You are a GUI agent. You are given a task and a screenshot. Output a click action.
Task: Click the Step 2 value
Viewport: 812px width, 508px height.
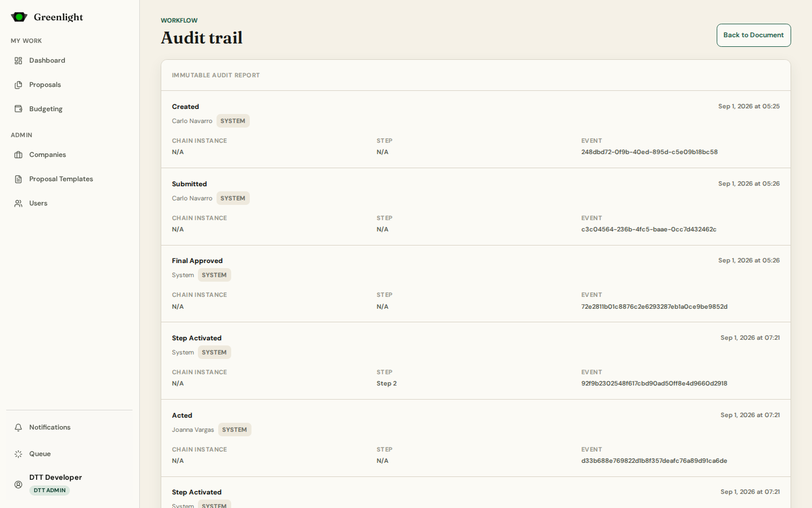(x=387, y=383)
